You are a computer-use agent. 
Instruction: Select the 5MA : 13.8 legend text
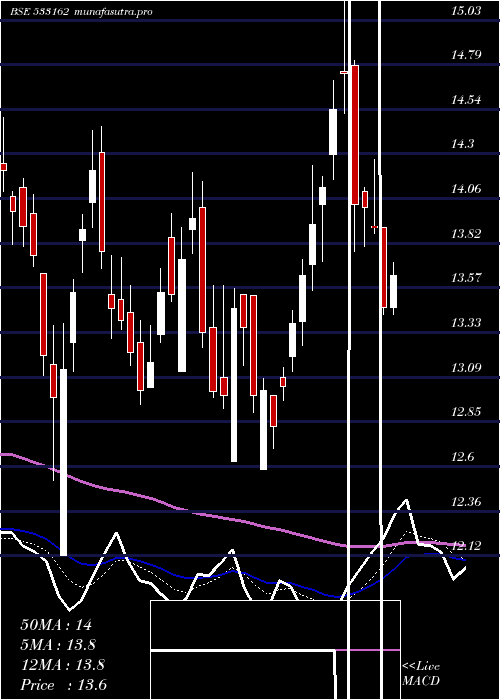58,645
